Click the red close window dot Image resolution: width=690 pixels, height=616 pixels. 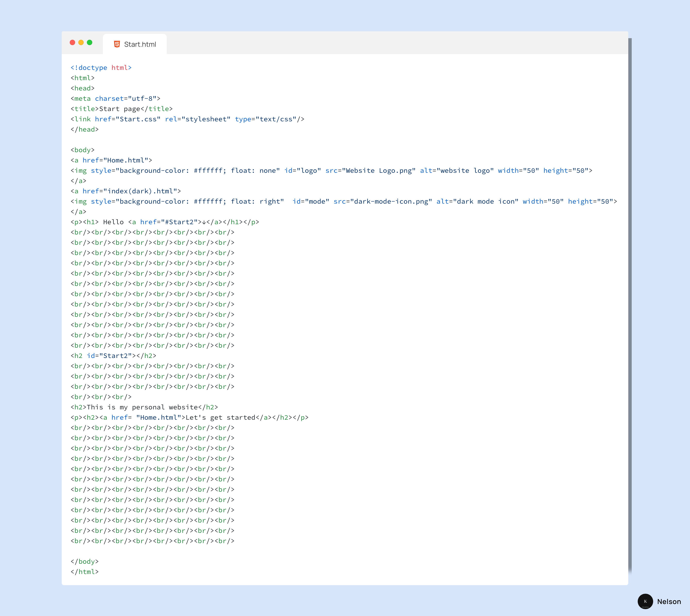(x=72, y=42)
